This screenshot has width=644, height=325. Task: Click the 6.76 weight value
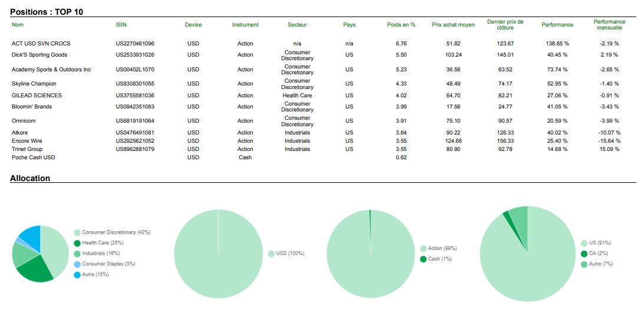(401, 44)
